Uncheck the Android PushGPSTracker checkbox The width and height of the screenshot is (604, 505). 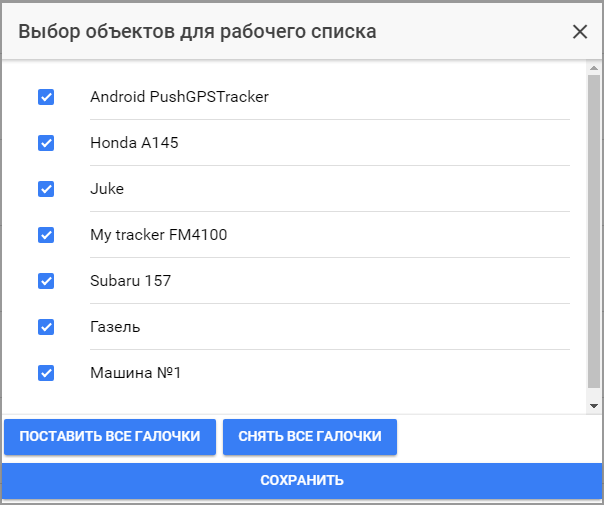point(46,97)
